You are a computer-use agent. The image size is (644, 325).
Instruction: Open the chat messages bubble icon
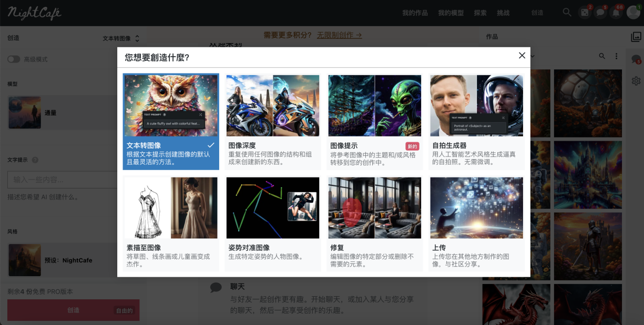coord(600,12)
